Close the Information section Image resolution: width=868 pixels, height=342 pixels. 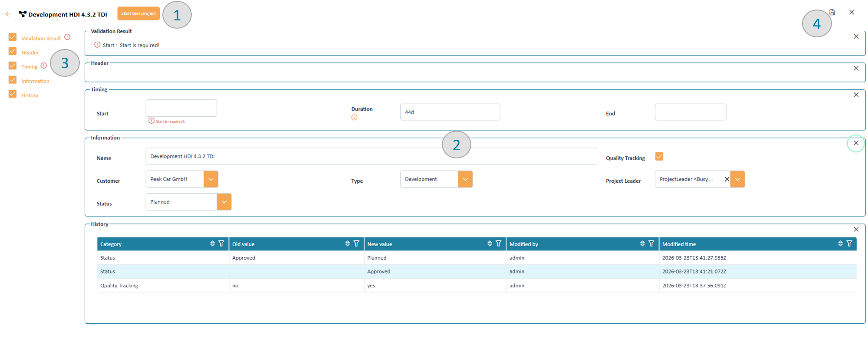click(x=856, y=143)
